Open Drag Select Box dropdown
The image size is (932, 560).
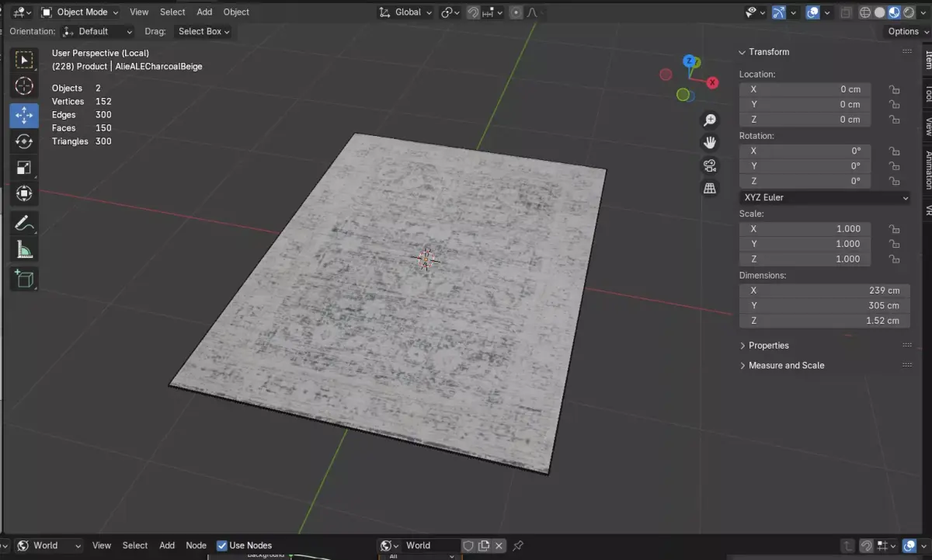pos(203,31)
